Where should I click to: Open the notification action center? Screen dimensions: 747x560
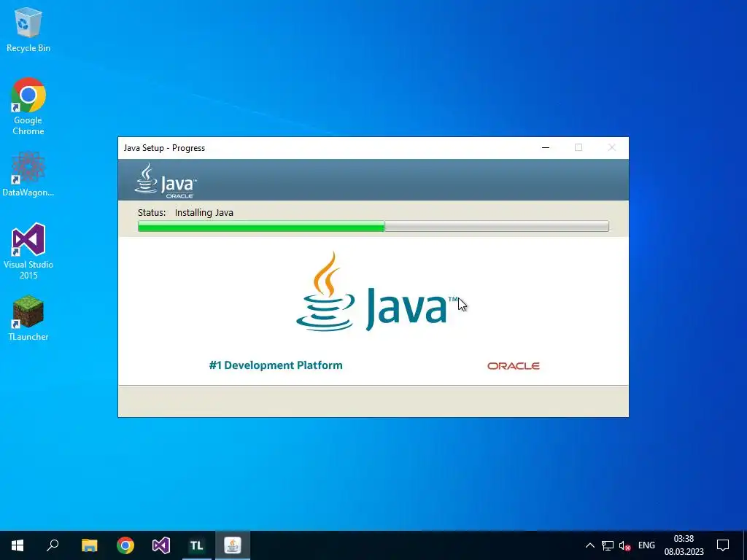point(723,545)
